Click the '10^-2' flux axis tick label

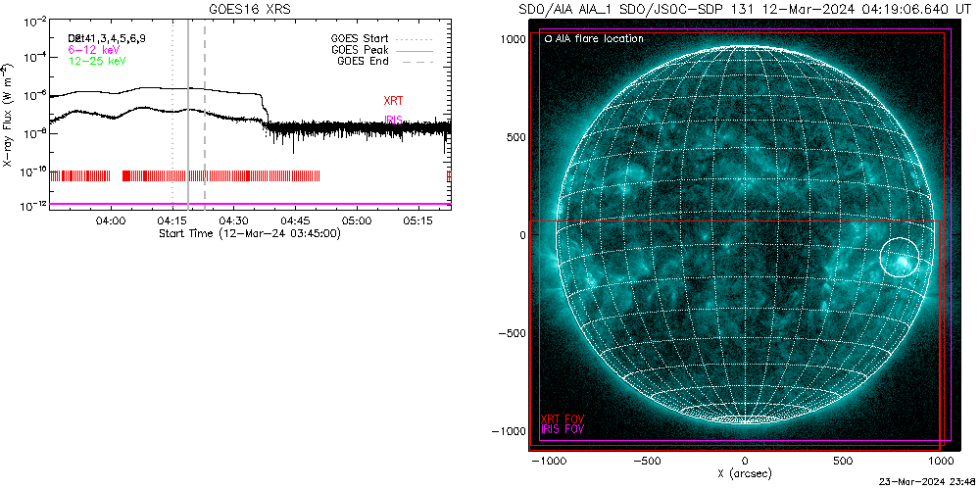pos(35,24)
